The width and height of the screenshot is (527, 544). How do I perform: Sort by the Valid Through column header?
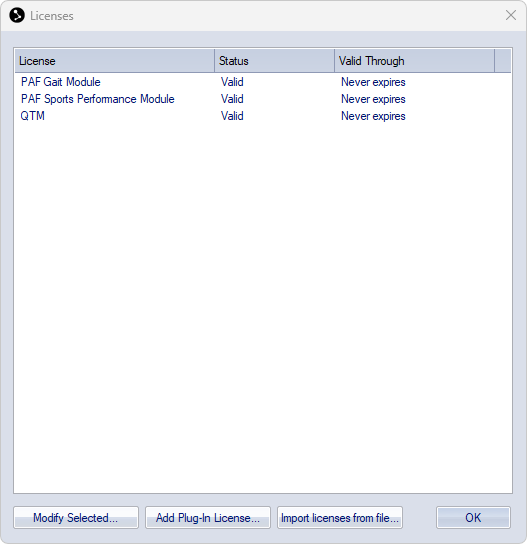coord(414,61)
